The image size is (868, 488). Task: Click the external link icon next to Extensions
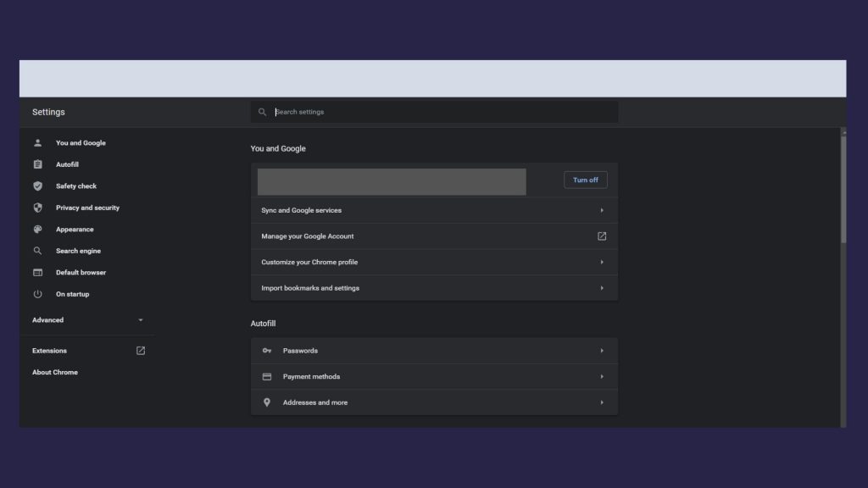tap(141, 351)
